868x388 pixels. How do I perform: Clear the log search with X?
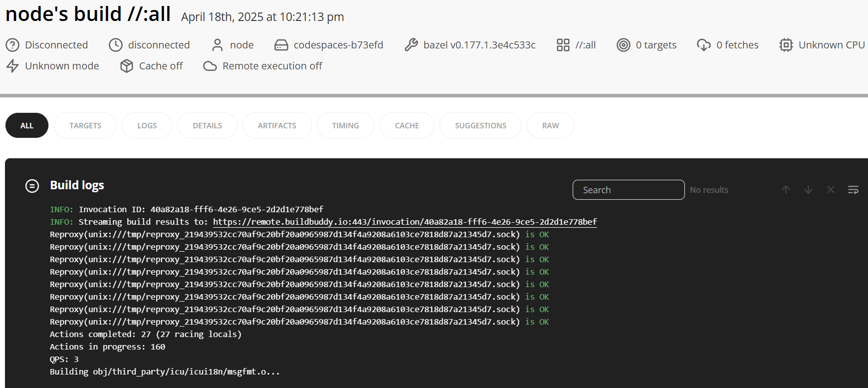pos(831,190)
